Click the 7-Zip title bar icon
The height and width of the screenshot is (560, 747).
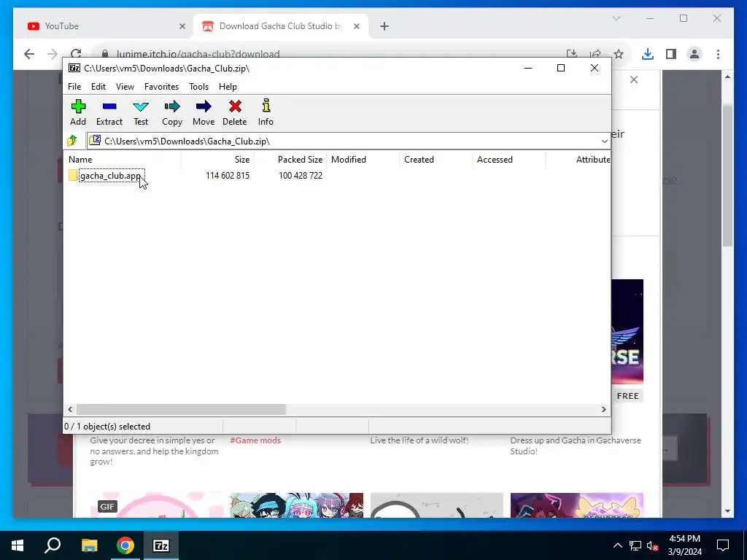pyautogui.click(x=74, y=68)
